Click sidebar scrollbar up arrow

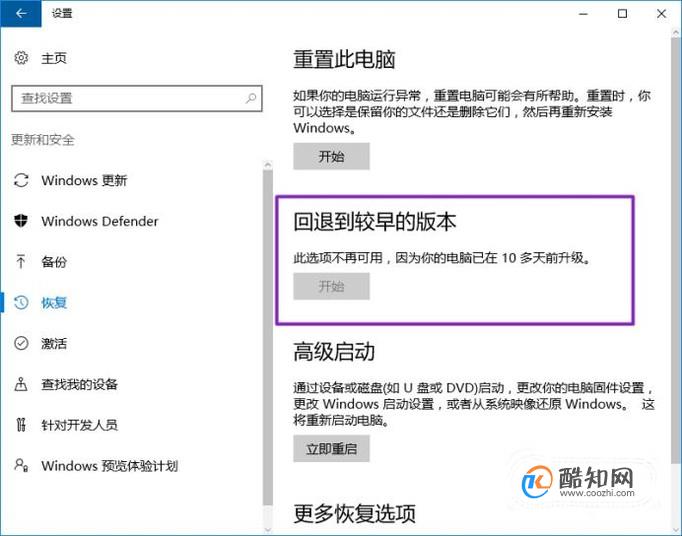coord(268,165)
